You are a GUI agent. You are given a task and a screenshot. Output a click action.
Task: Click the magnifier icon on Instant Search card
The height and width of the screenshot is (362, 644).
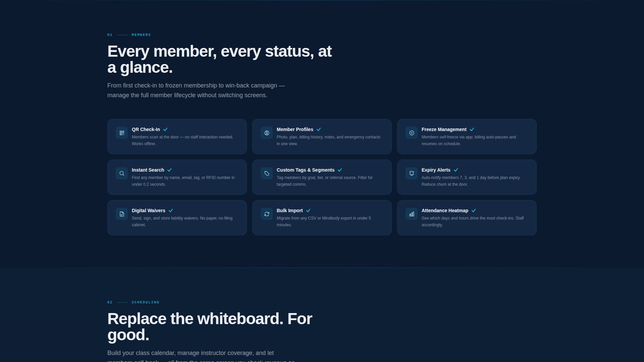[x=122, y=173]
